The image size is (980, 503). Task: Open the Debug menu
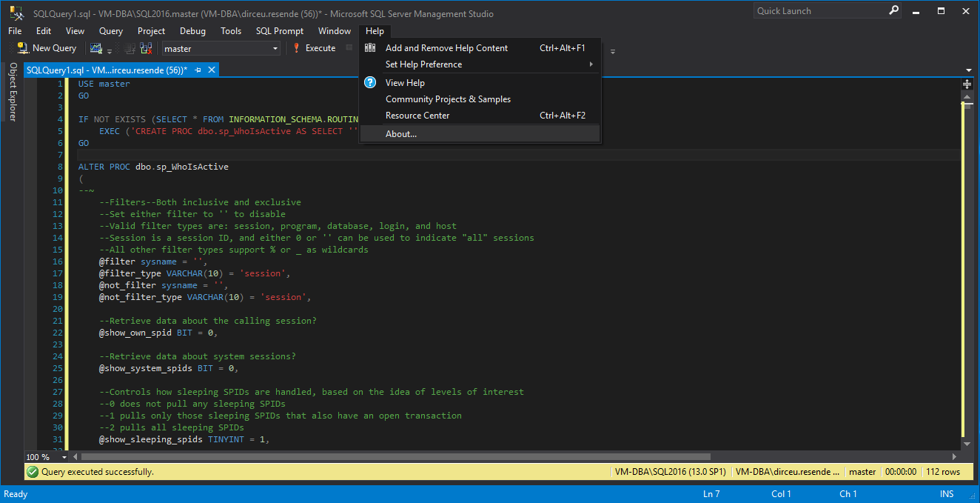tap(192, 31)
